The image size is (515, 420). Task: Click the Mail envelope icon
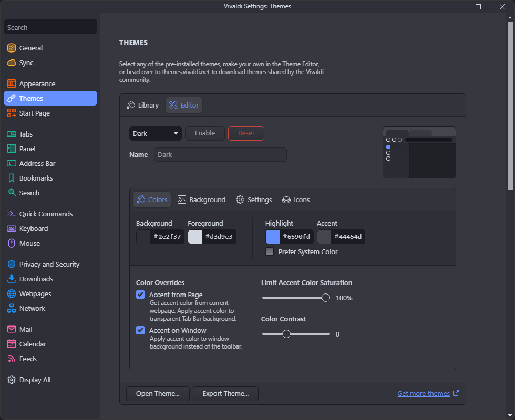(x=12, y=329)
